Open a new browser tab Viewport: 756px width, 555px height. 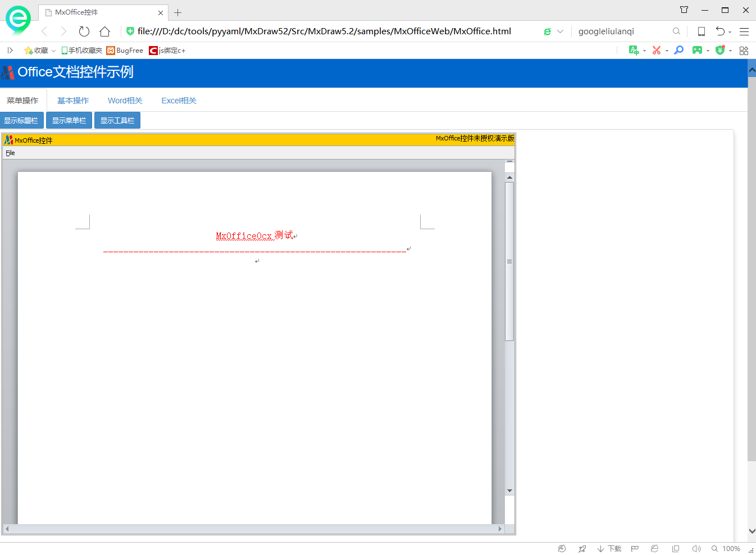pyautogui.click(x=178, y=12)
